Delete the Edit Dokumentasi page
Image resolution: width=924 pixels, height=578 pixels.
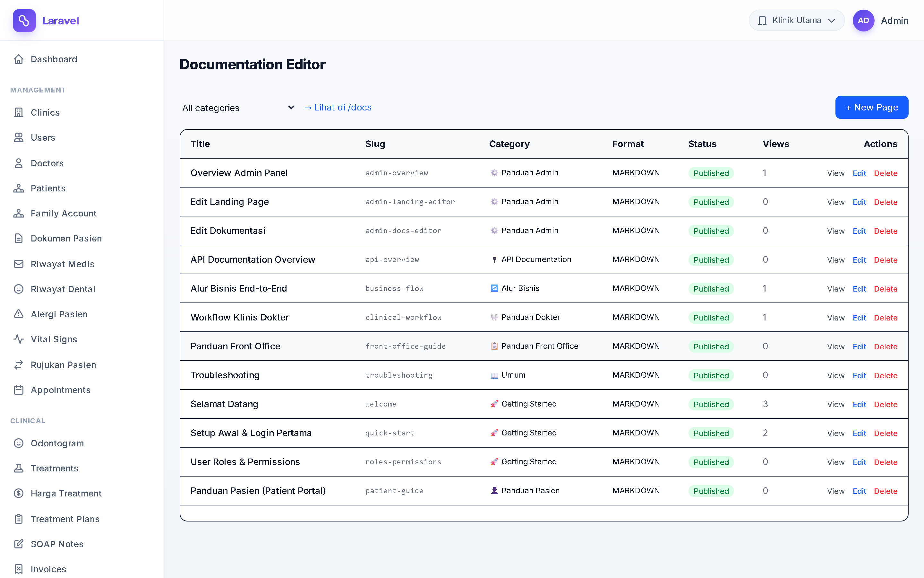coord(886,231)
